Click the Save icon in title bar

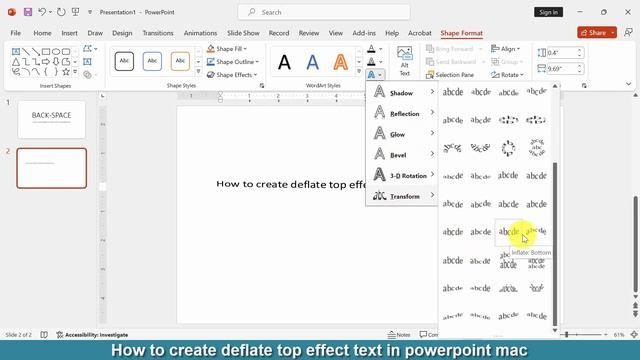(28, 12)
